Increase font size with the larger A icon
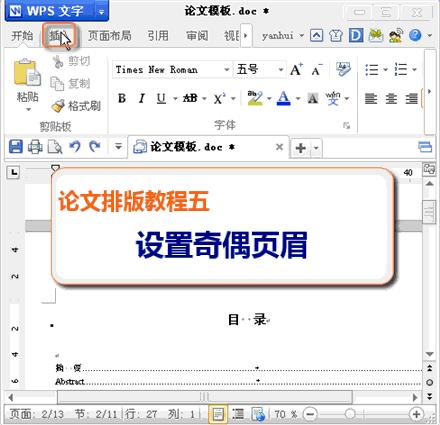The image size is (440, 425). click(x=296, y=70)
